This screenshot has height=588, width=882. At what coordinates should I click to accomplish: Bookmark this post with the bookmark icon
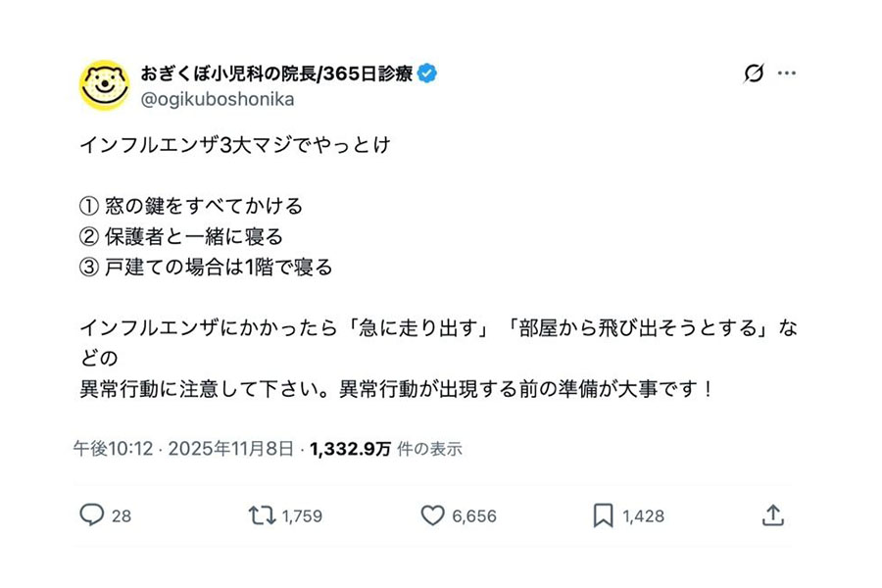pyautogui.click(x=603, y=515)
